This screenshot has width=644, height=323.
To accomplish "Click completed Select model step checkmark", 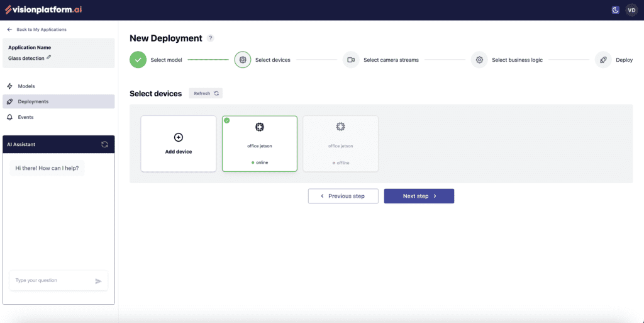I will point(138,60).
